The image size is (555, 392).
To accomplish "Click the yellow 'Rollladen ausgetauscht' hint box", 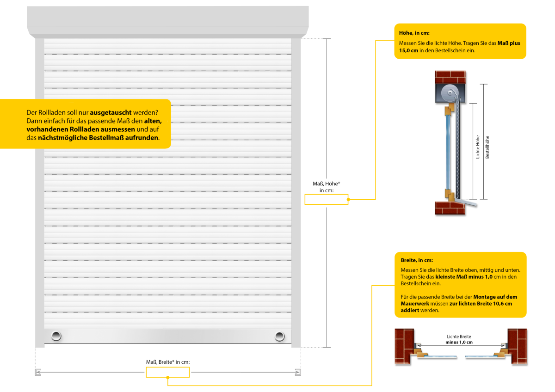I will click(85, 123).
